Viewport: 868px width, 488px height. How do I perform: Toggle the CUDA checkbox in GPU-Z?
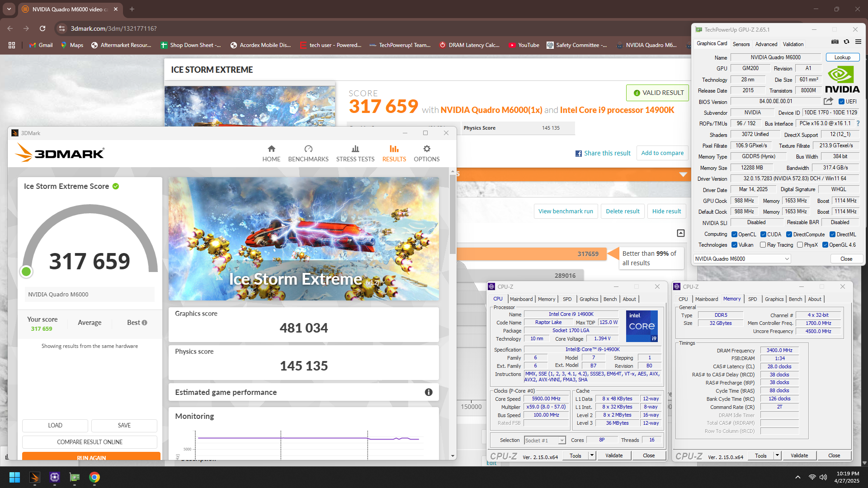[763, 235]
